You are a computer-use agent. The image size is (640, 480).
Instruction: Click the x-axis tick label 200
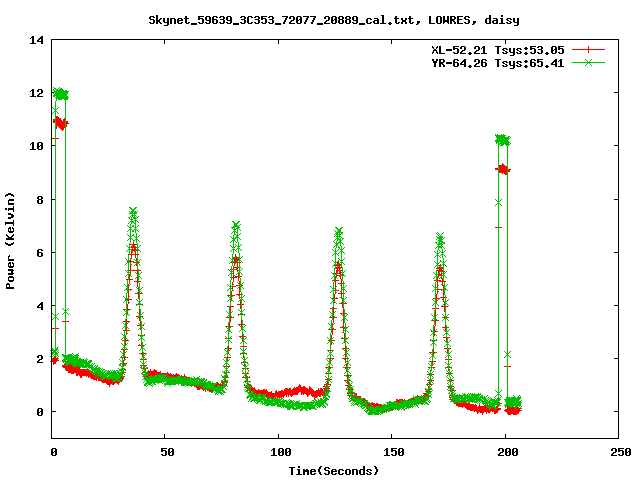tap(508, 452)
